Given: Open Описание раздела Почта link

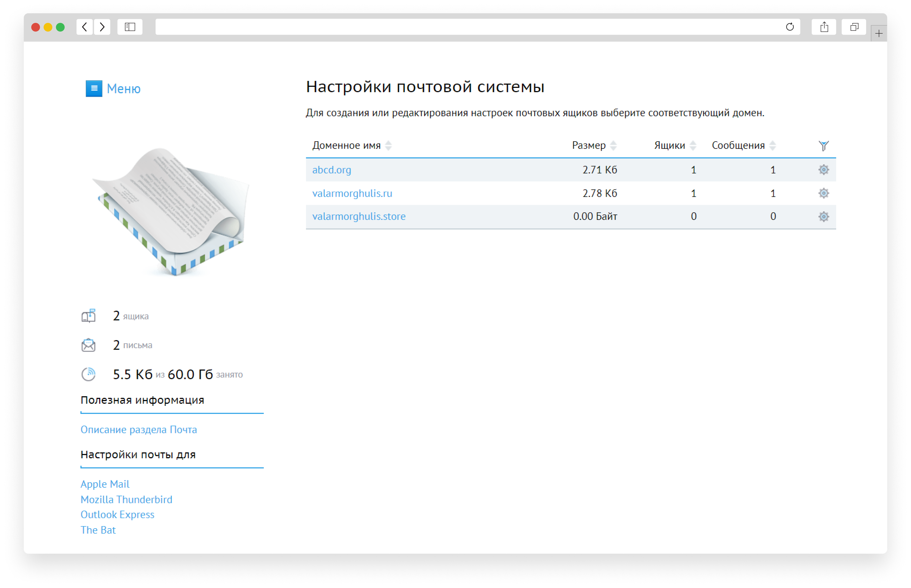Looking at the screenshot, I should pyautogui.click(x=139, y=429).
